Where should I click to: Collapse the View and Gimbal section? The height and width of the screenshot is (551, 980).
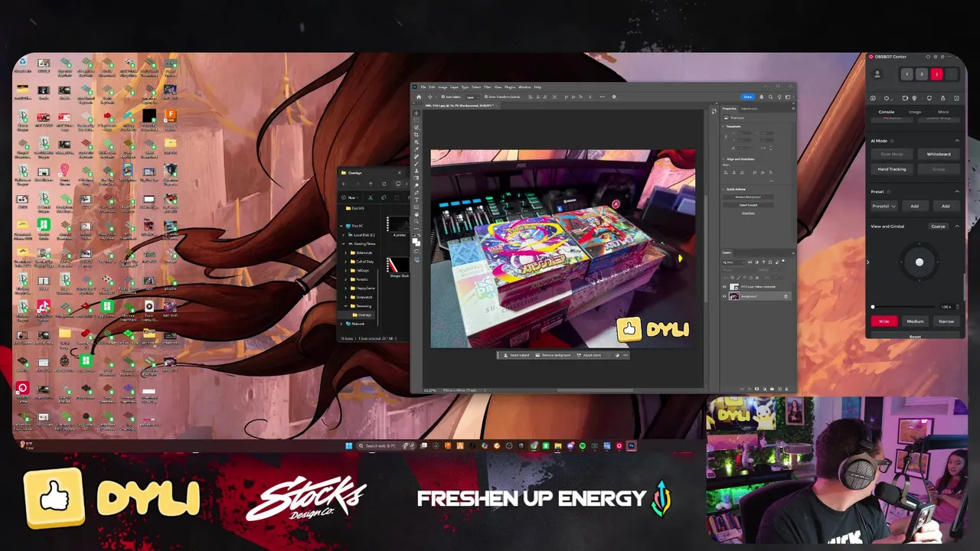pos(957,227)
